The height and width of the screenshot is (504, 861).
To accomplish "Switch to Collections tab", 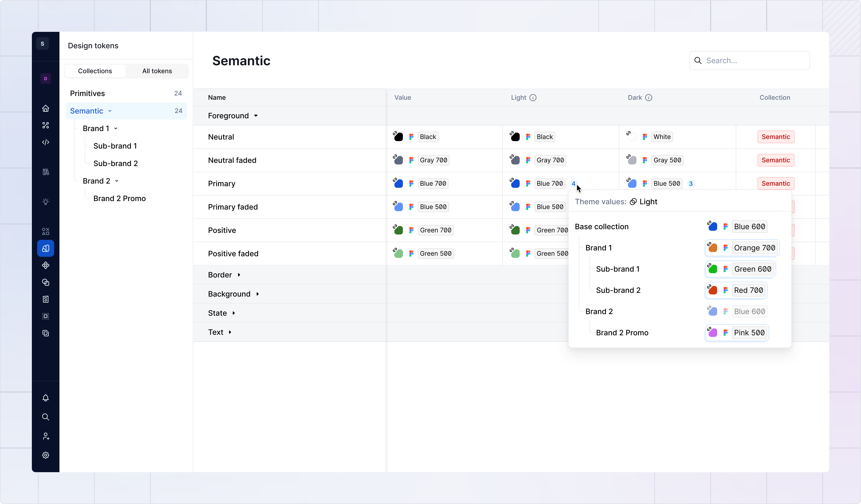I will click(95, 71).
